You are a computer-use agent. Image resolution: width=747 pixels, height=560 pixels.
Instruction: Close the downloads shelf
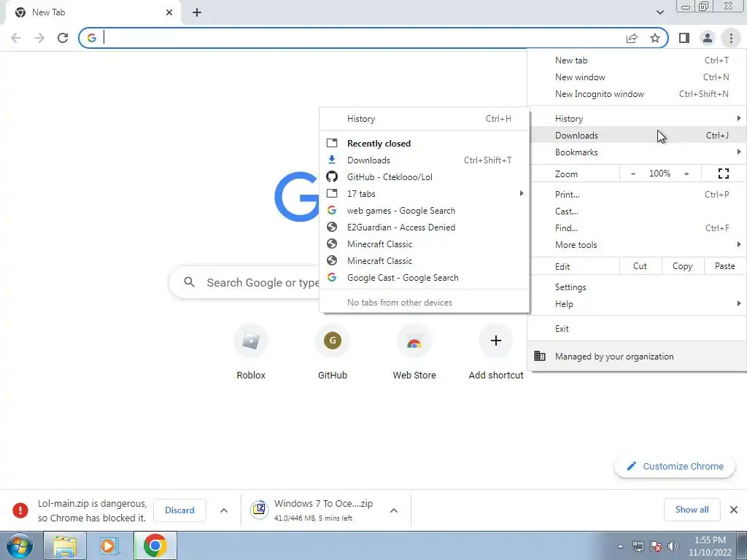click(x=734, y=510)
